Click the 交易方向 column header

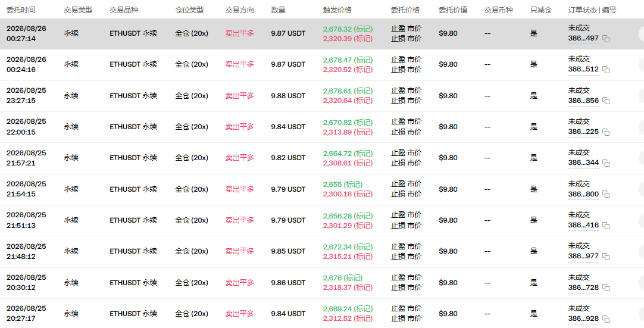click(x=239, y=10)
